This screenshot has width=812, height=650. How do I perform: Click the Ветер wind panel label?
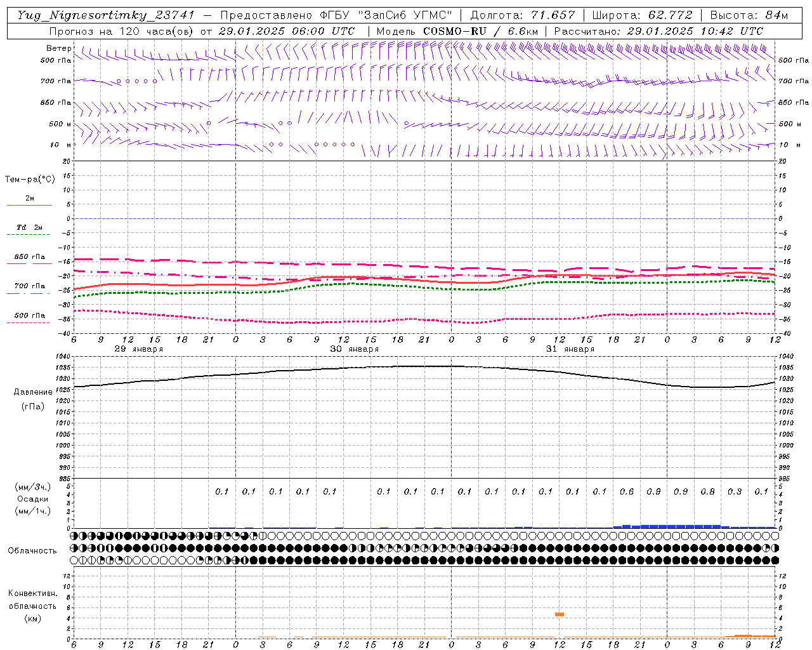(59, 48)
